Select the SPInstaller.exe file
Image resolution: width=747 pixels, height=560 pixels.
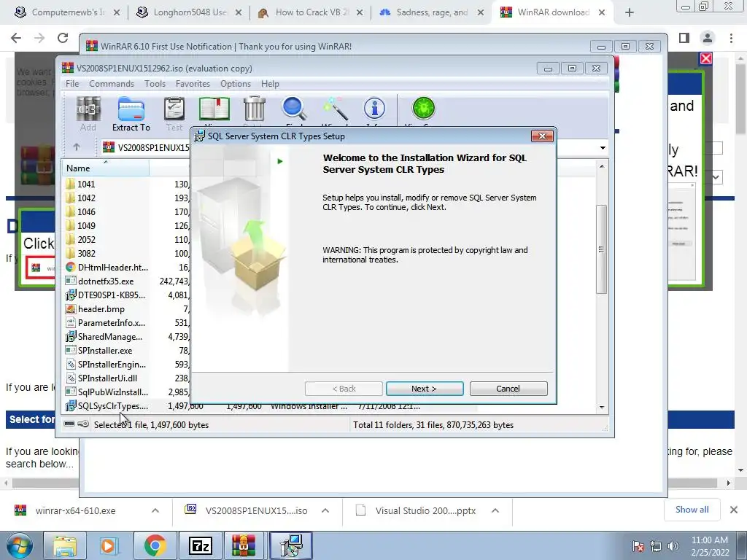click(x=105, y=351)
